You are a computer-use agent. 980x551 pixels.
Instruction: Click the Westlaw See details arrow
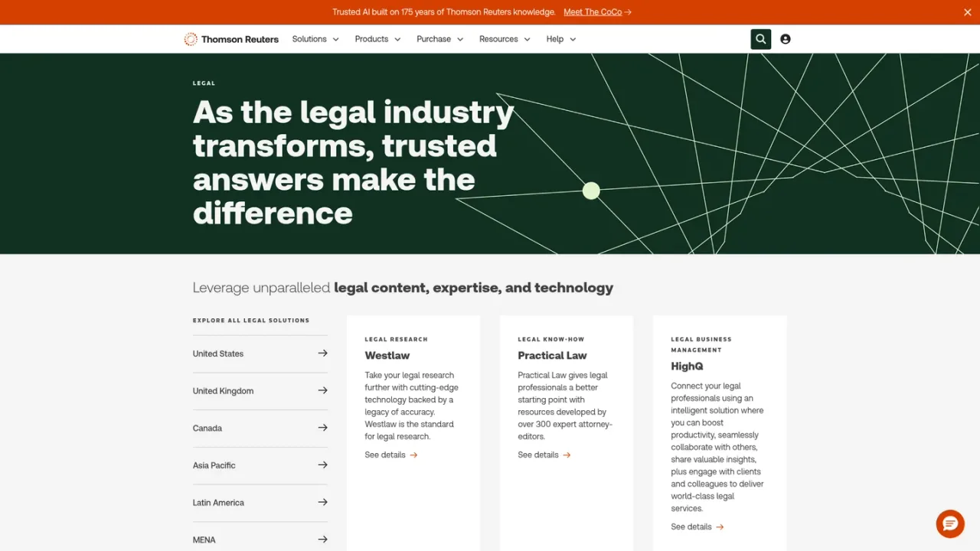tap(413, 455)
